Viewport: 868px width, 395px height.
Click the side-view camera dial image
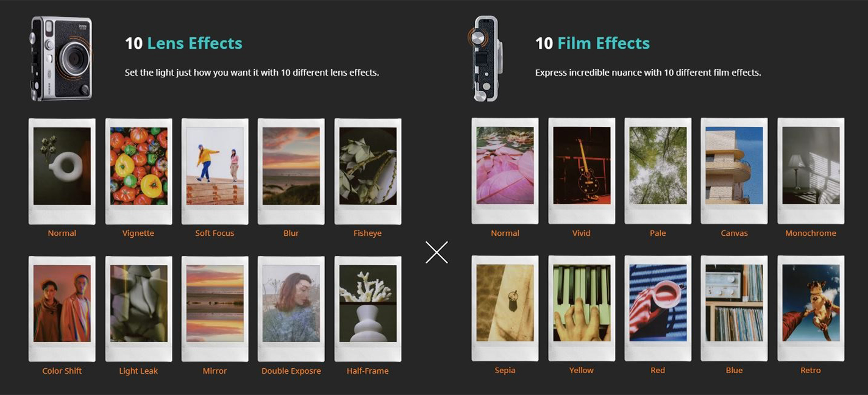[485, 59]
